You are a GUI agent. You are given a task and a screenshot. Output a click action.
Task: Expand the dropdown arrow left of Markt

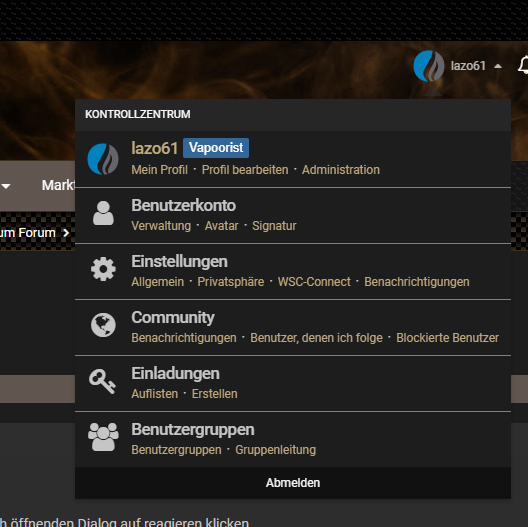[x=6, y=186]
